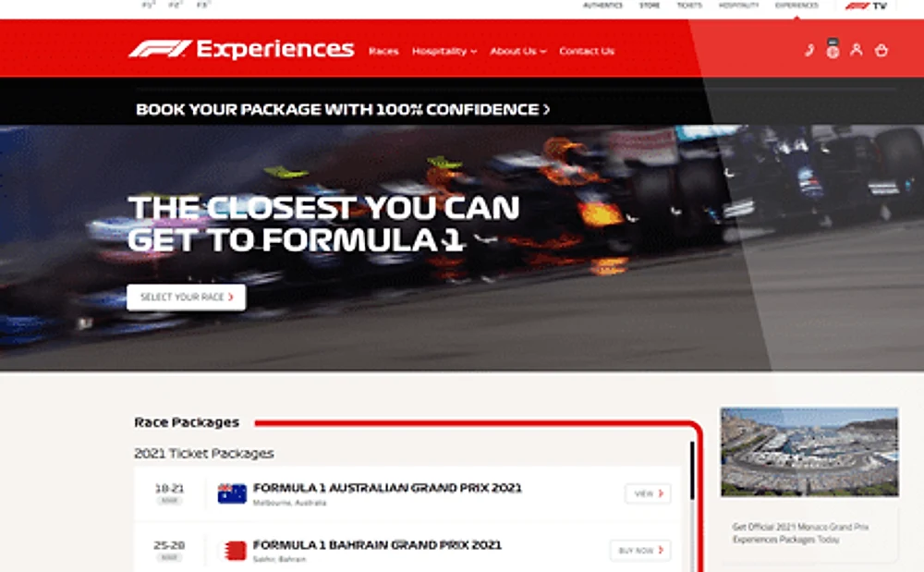View the Australian Grand Prix 2021 package
The height and width of the screenshot is (572, 924).
coord(649,493)
